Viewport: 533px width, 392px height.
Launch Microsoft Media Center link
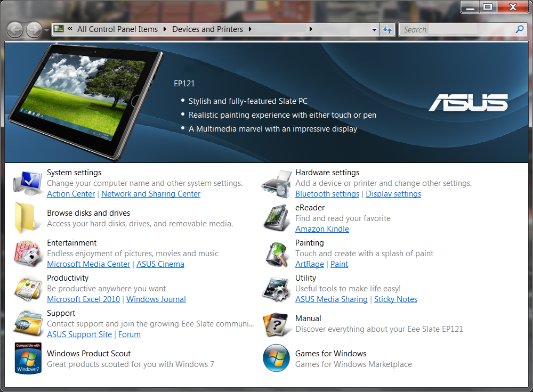coord(88,264)
